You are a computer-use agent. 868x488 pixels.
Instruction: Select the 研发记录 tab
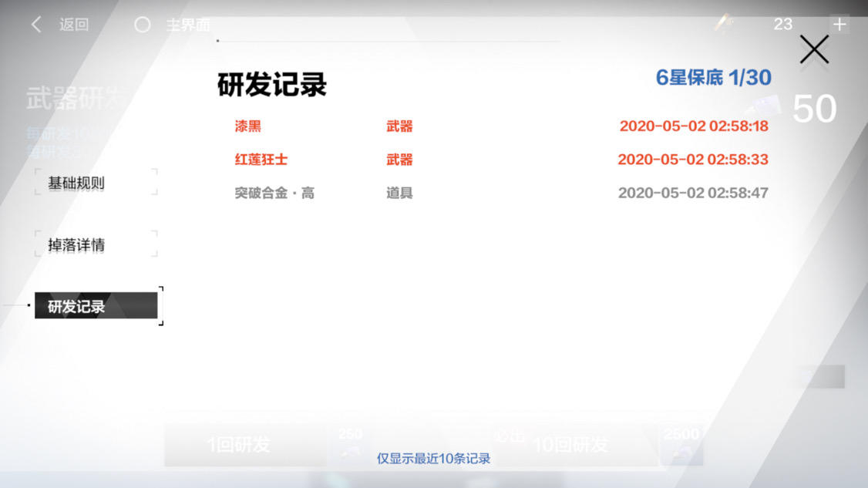pos(96,306)
